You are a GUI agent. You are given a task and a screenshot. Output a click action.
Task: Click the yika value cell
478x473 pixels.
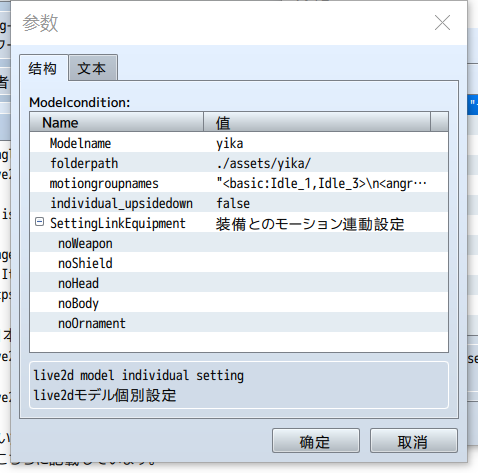click(x=230, y=143)
